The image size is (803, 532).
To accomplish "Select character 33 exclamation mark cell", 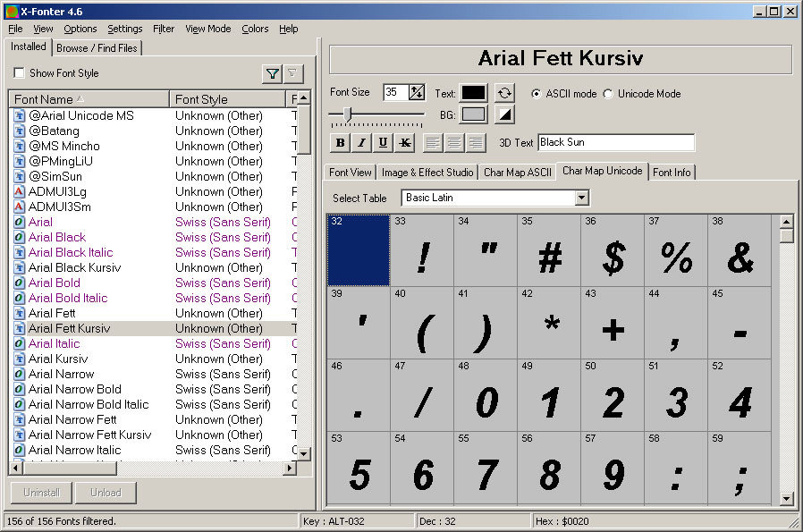I will (x=422, y=250).
